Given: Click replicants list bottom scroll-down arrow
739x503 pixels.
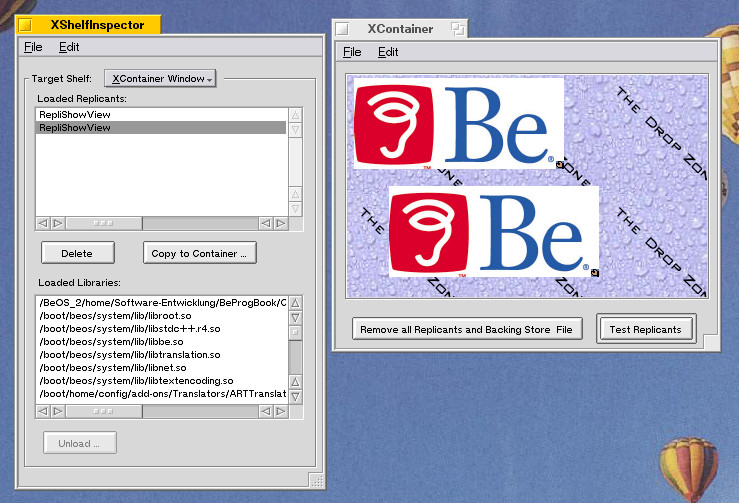Looking at the screenshot, I should pyautogui.click(x=296, y=208).
